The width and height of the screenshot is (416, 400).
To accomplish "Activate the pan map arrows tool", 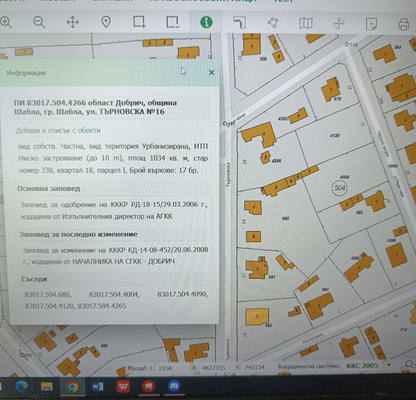I will pyautogui.click(x=72, y=22).
